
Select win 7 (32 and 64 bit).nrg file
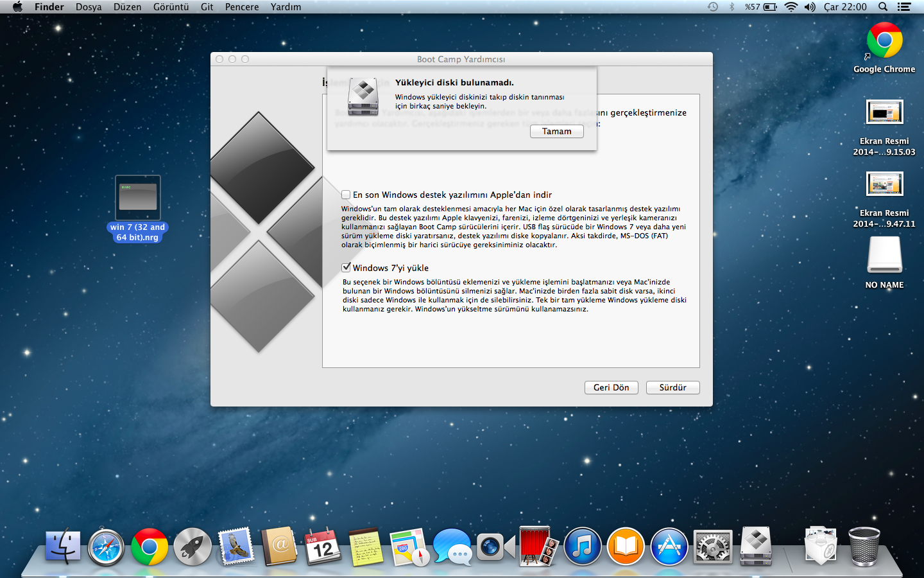(x=138, y=209)
